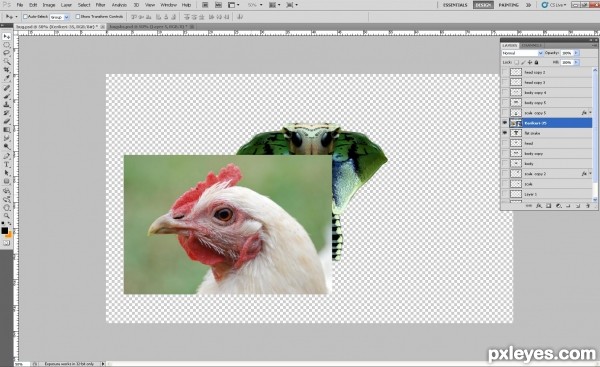Open the Edit menu
The height and width of the screenshot is (367, 600).
[33, 5]
